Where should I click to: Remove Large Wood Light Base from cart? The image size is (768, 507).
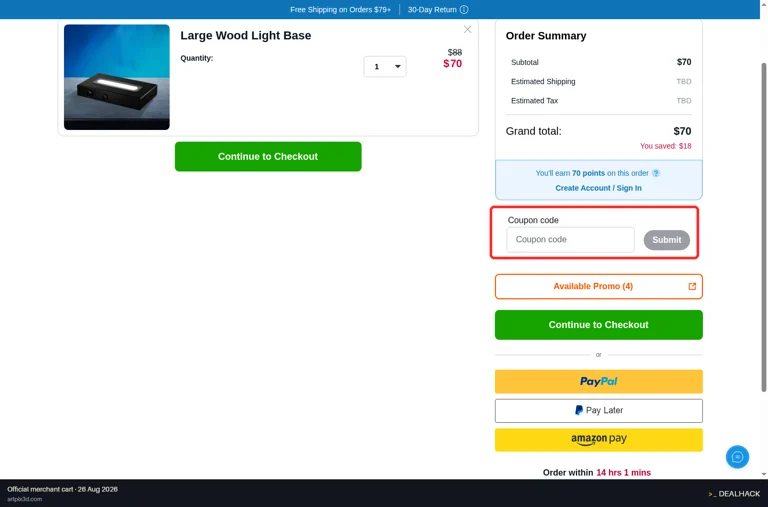click(x=467, y=29)
